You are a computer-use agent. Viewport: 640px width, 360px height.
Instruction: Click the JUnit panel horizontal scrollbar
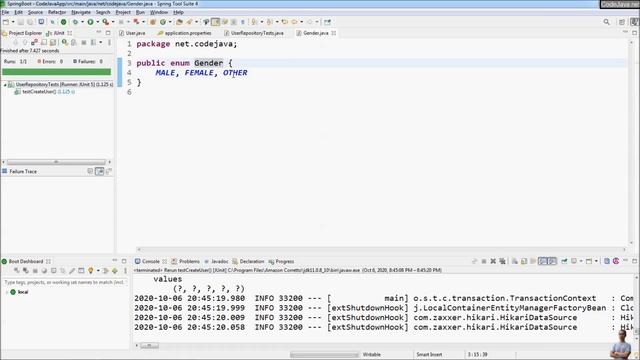tap(56, 162)
